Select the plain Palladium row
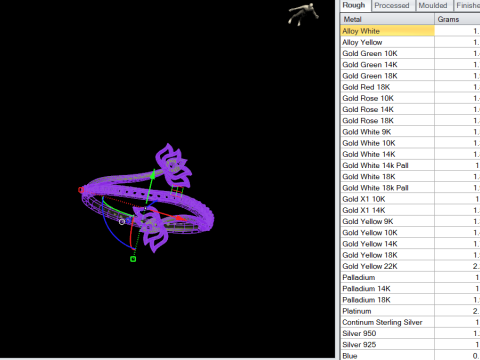The image size is (480, 360). tap(410, 277)
